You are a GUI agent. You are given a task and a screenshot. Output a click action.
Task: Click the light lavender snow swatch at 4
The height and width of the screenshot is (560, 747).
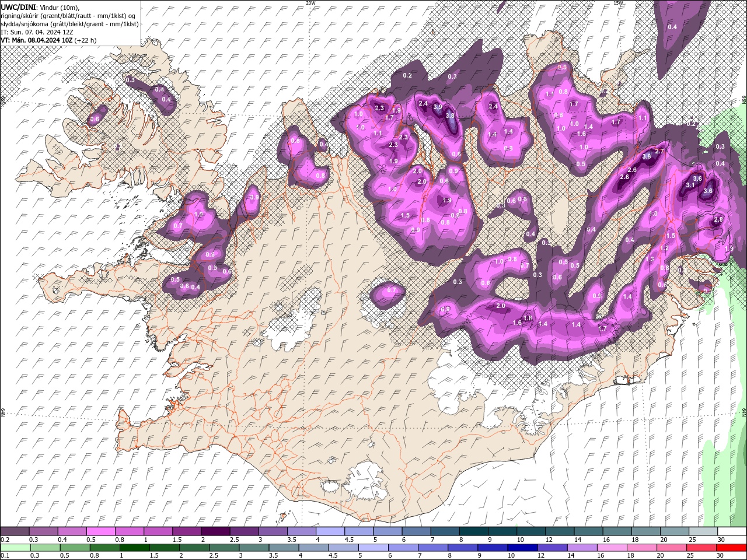[x=330, y=531]
